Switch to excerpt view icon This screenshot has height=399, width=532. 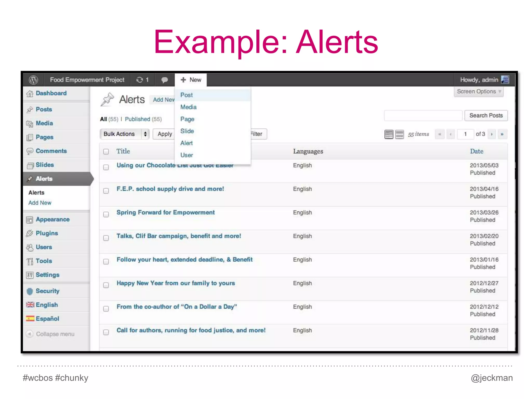(399, 134)
